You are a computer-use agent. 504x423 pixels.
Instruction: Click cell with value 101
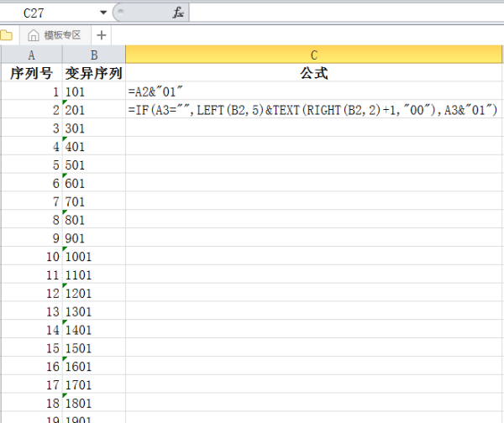pyautogui.click(x=94, y=91)
